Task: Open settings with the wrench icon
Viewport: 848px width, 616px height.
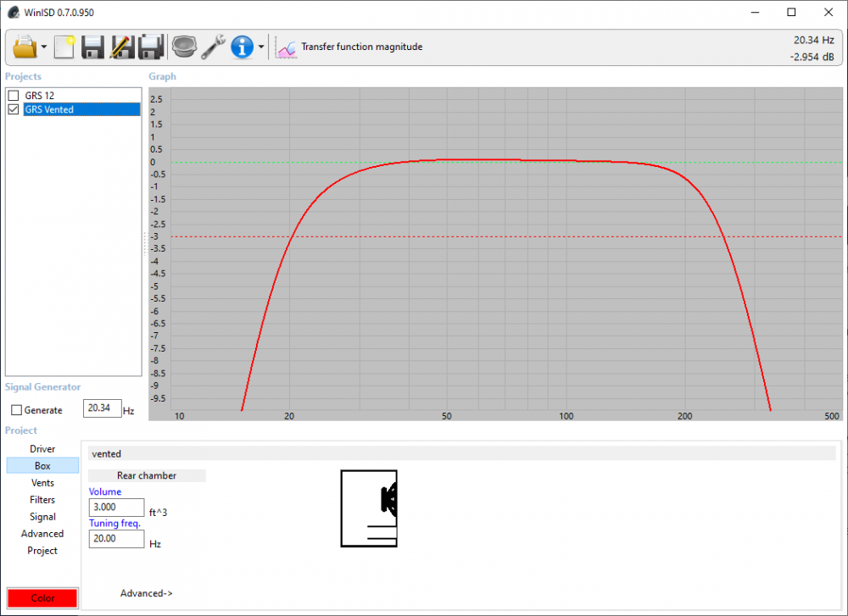Action: [213, 47]
